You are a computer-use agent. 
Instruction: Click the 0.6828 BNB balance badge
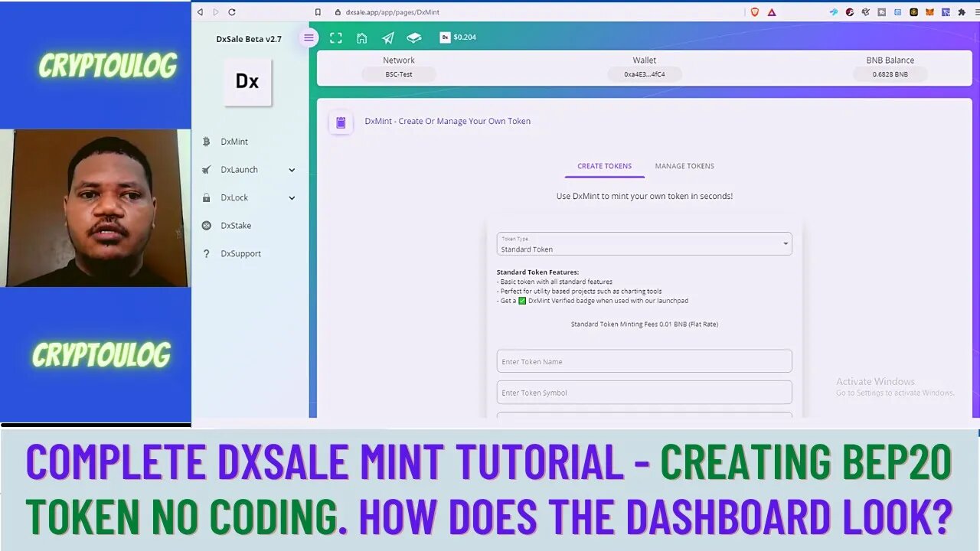890,74
